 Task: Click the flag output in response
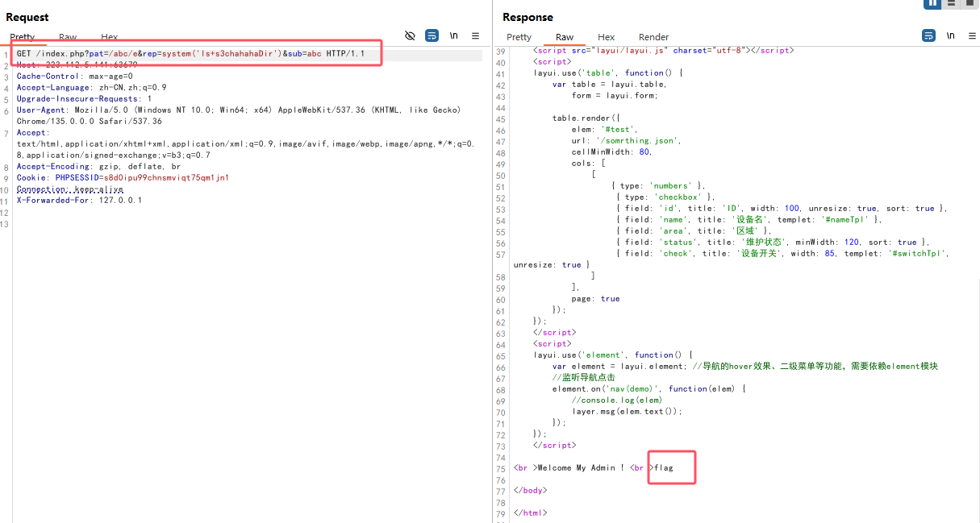664,468
